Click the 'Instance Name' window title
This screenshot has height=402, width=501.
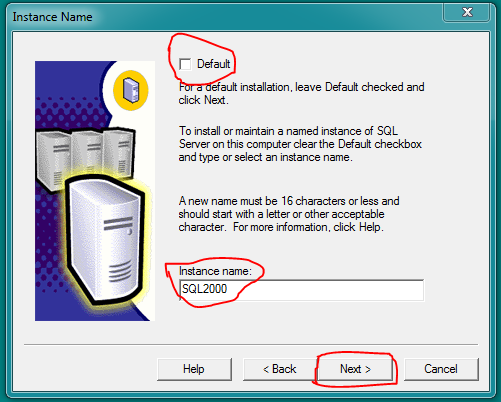tap(52, 17)
